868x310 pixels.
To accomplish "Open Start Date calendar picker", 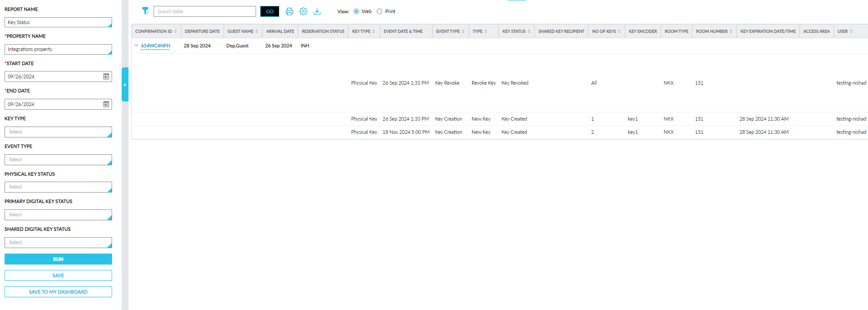I will (x=106, y=76).
